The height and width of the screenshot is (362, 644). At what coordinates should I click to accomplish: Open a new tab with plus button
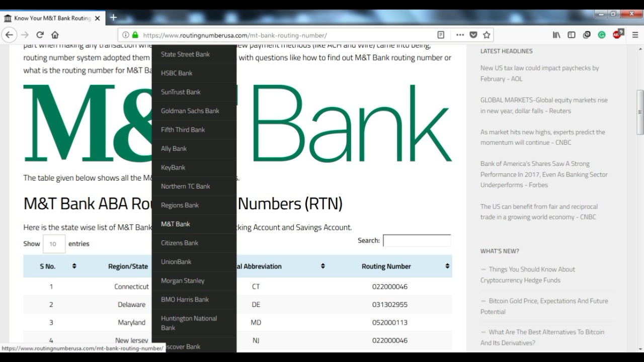coord(113,18)
